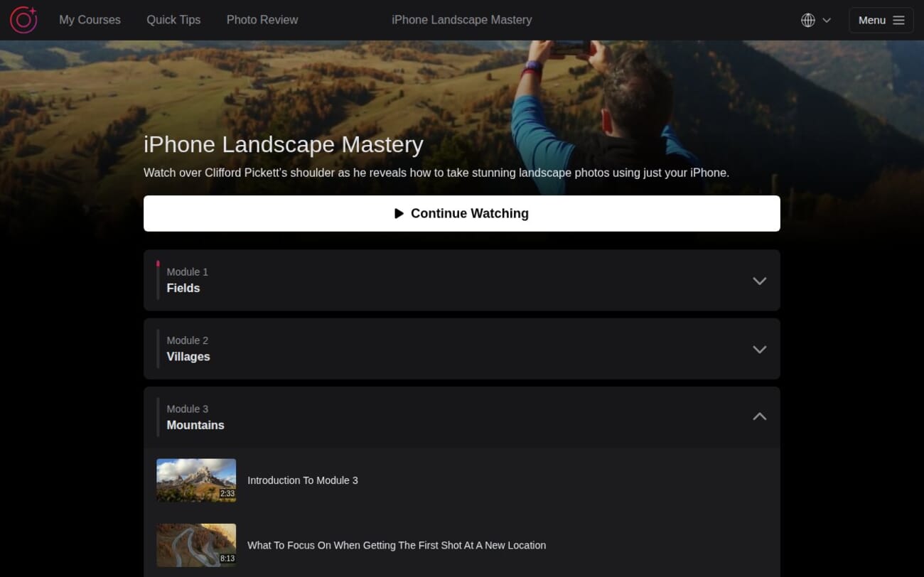Select iPhone Landscape Mastery in the navigation bar
Viewport: 924px width, 577px height.
[x=461, y=20]
